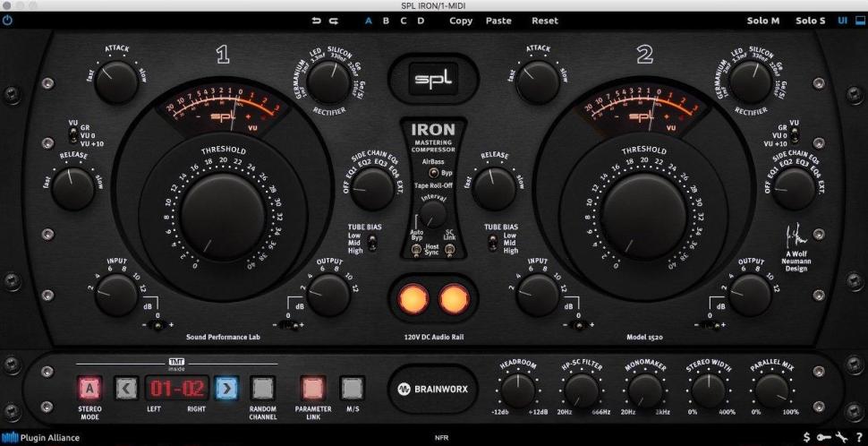868x446 pixels.
Task: Click the Brainworx logo badge
Action: [x=433, y=389]
